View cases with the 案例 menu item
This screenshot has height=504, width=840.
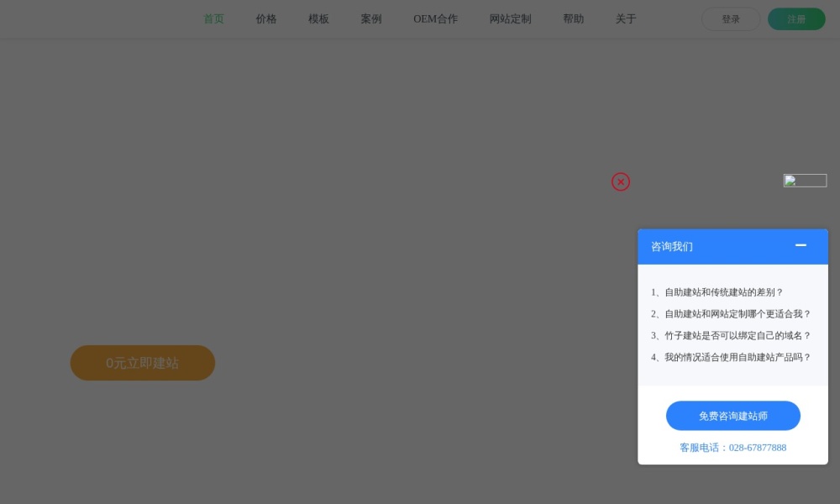pos(370,18)
